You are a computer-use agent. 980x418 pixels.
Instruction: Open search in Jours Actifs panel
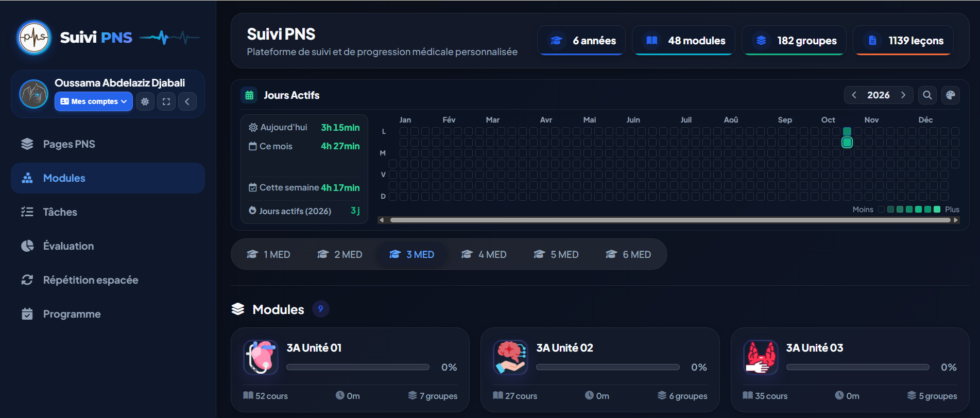pyautogui.click(x=927, y=95)
